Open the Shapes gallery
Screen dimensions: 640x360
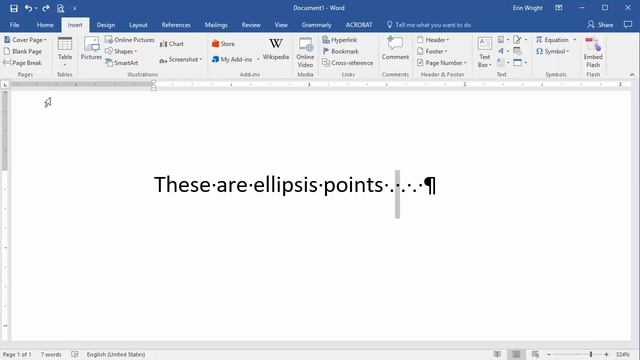coord(121,51)
